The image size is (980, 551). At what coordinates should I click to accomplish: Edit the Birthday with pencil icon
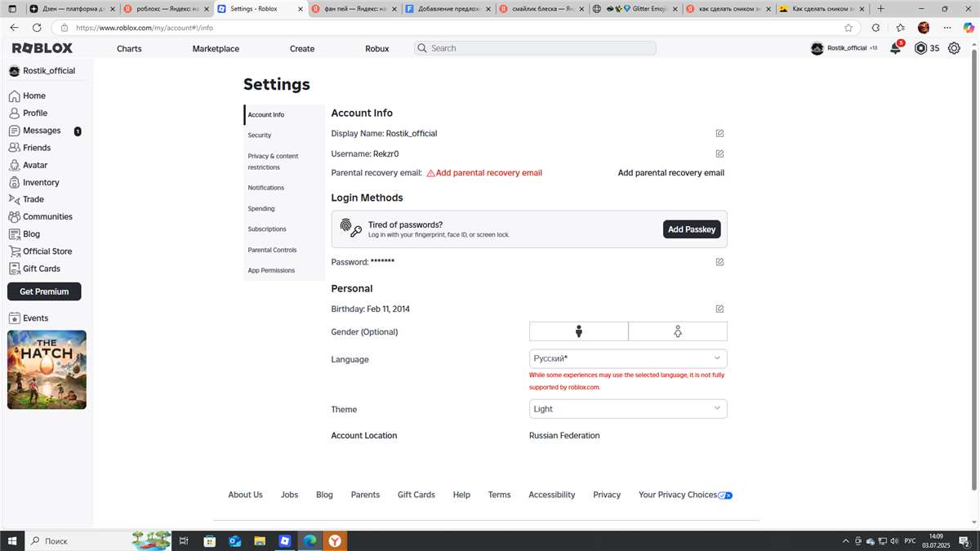point(719,309)
